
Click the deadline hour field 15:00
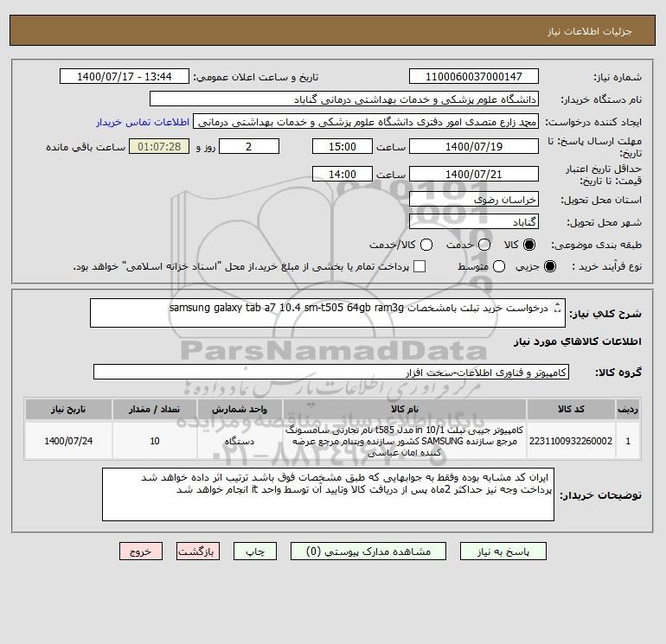coord(343,146)
